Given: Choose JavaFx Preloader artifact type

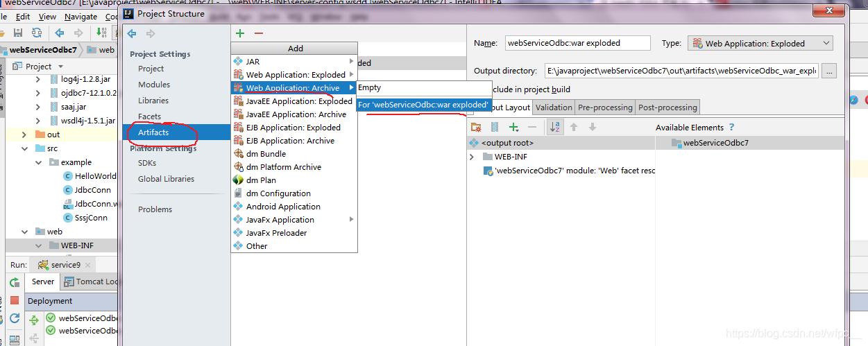Looking at the screenshot, I should [x=294, y=233].
